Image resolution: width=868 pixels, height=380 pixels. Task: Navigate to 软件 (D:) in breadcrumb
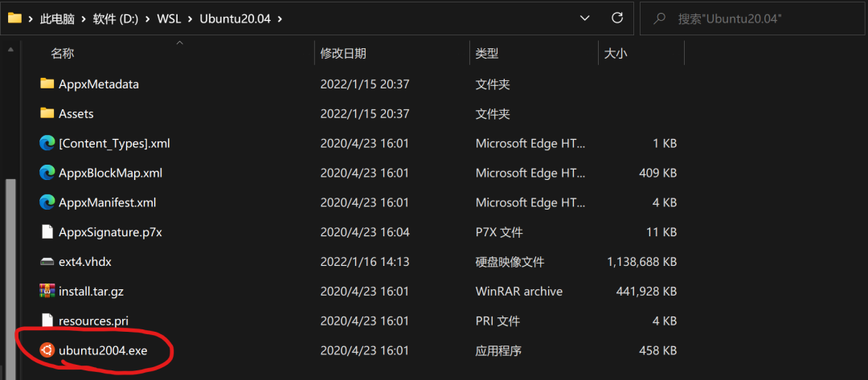pyautogui.click(x=115, y=18)
